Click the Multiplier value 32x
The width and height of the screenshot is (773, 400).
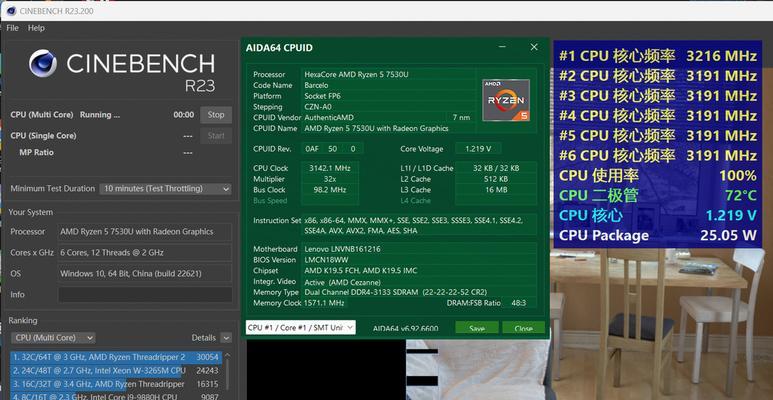tap(330, 179)
